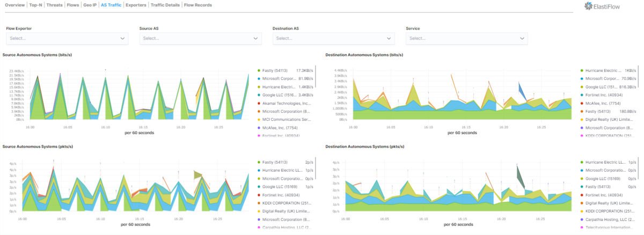The height and width of the screenshot is (235, 644).
Task: Toggle Google LLC series in Source bits/s legend
Action: (x=286, y=95)
